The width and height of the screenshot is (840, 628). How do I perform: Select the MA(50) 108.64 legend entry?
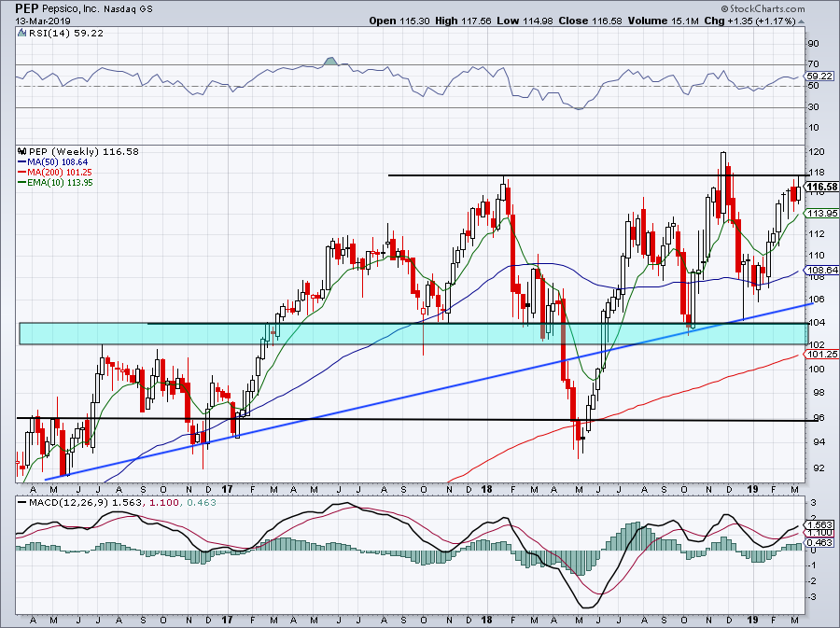[58, 161]
